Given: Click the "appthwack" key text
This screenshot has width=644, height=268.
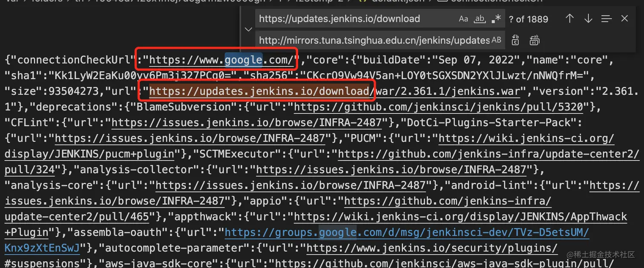Looking at the screenshot, I should (206, 216).
